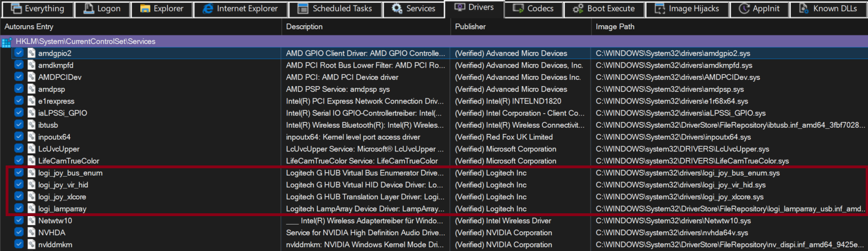Click the file icon beside nvlddmkm
The image size is (868, 251).
(32, 244)
